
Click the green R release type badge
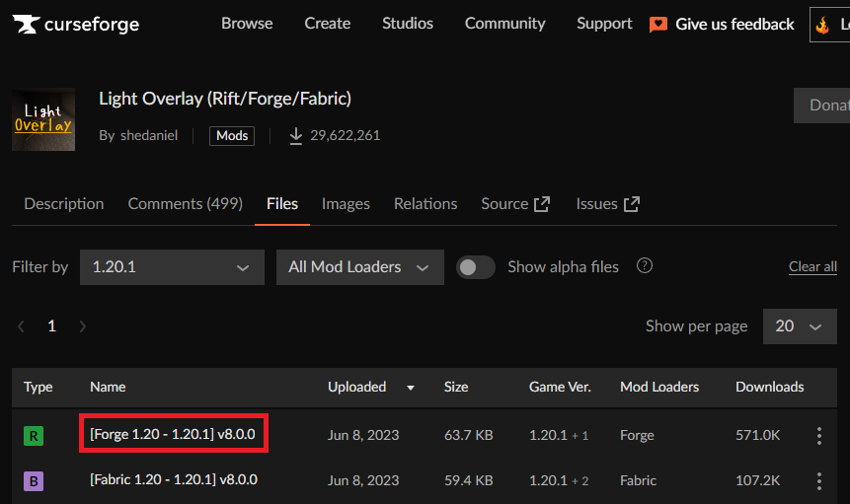(x=34, y=436)
